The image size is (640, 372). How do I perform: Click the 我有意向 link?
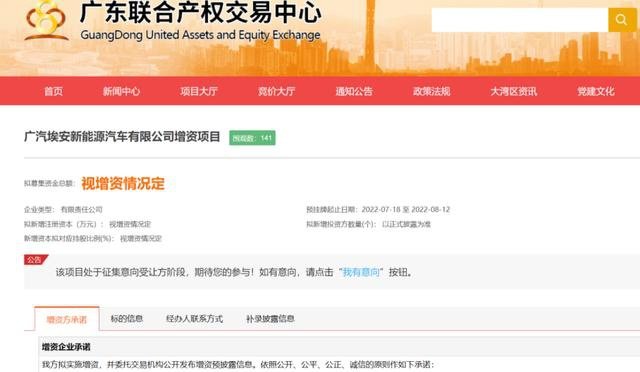tap(361, 272)
